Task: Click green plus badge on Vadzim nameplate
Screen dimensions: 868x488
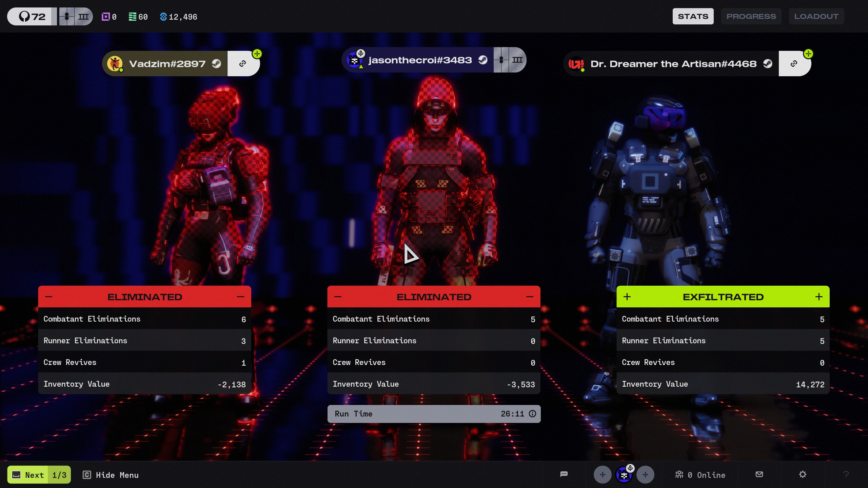Action: pos(257,54)
